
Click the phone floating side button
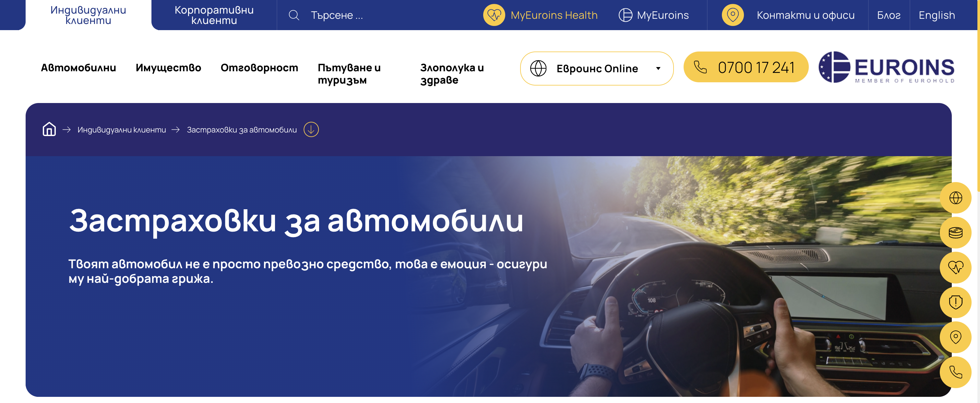pos(955,372)
